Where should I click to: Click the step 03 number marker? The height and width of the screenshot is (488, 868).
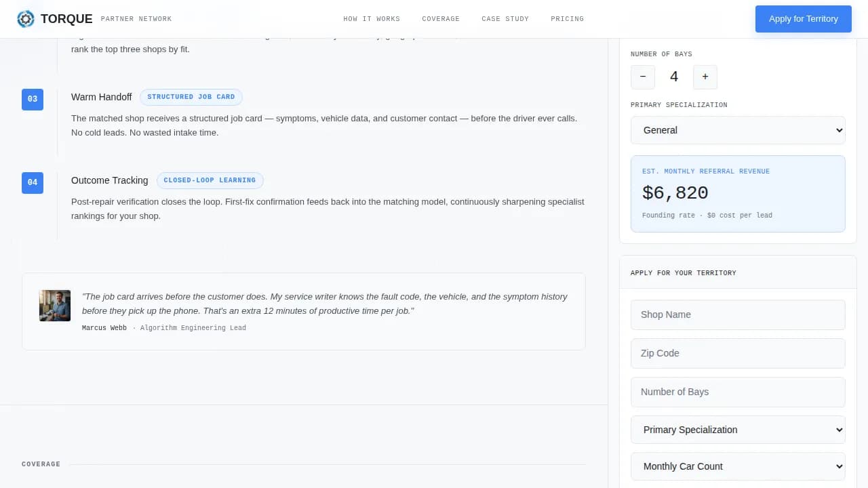32,99
